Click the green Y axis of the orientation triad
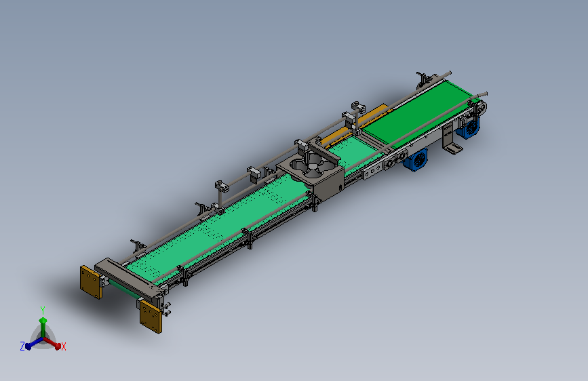Image resolution: width=588 pixels, height=381 pixels. (43, 327)
